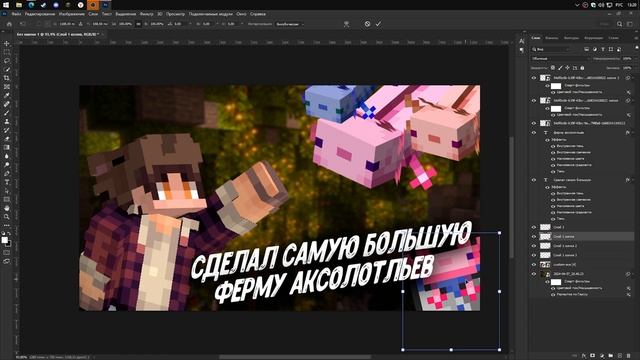Click the add layer style fx icon
This screenshot has width=640, height=360.
tap(584, 356)
